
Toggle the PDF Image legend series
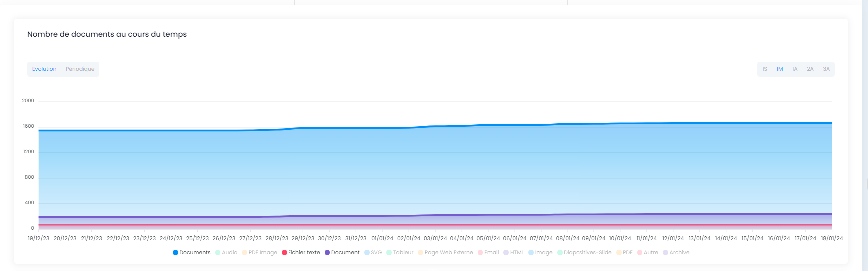[260, 253]
